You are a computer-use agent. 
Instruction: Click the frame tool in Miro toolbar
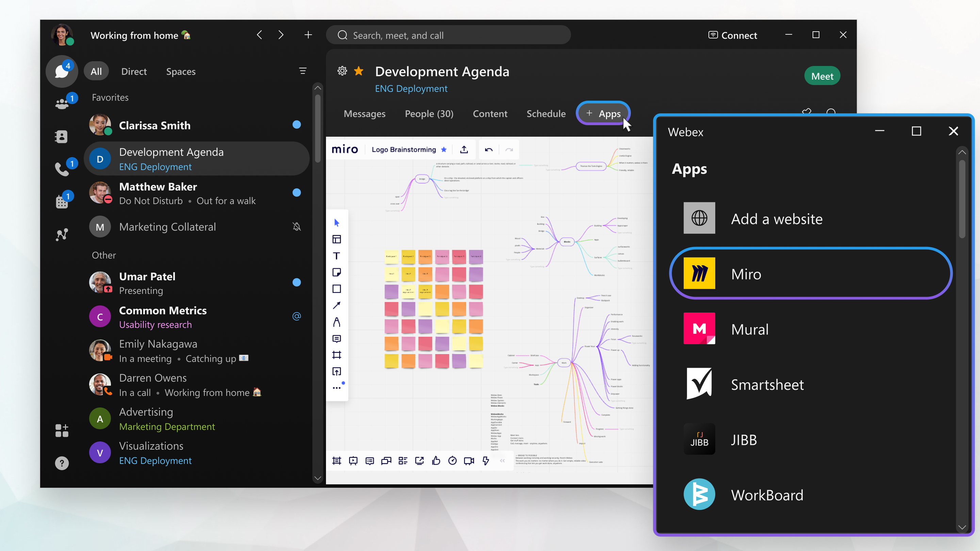point(337,354)
